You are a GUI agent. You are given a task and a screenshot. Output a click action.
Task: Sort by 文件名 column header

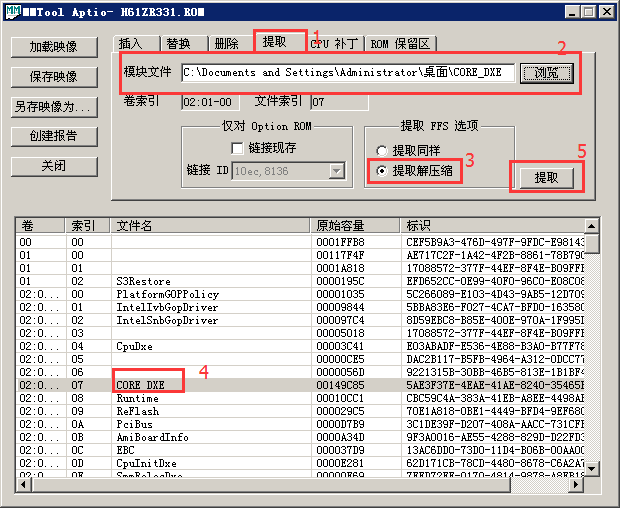pos(210,226)
